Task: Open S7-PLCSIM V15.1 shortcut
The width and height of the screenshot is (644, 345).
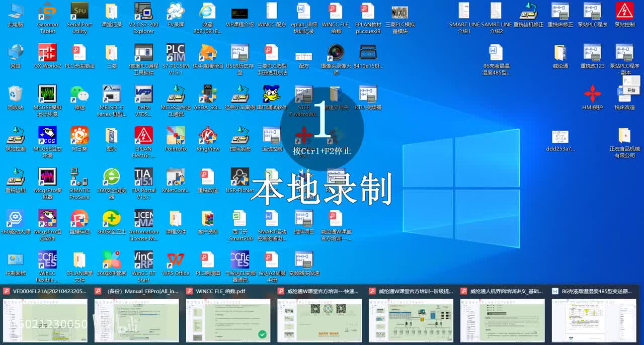Action: pyautogui.click(x=176, y=59)
